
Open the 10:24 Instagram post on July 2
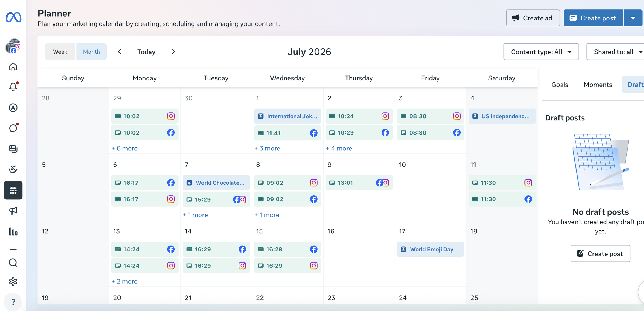[x=359, y=116]
